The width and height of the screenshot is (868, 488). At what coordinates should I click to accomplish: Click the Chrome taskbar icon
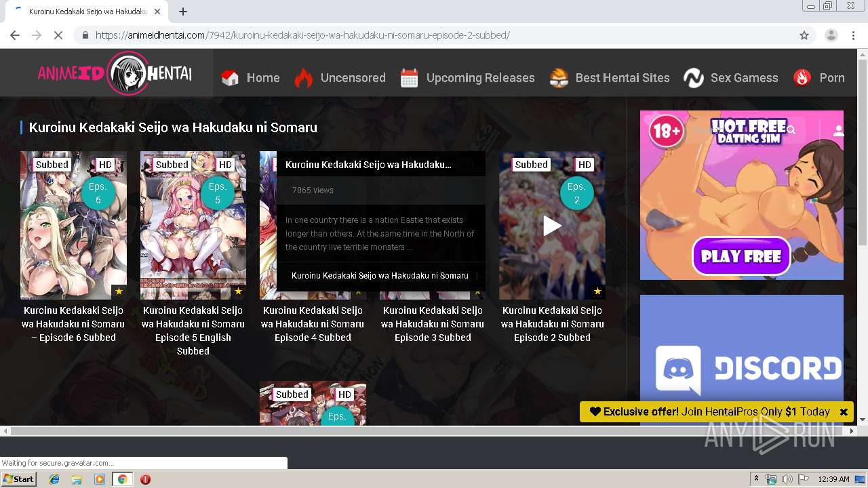tap(122, 479)
